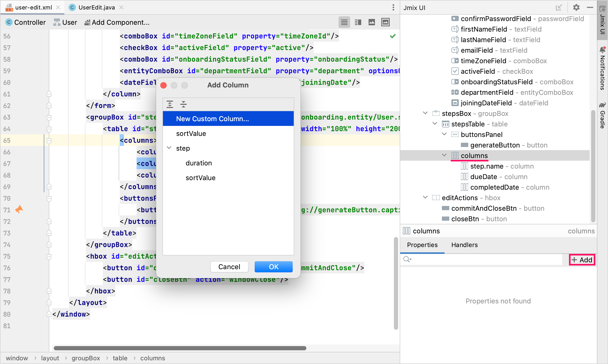This screenshot has width=608, height=364.
Task: Click table breadcrumb
Action: pos(120,358)
